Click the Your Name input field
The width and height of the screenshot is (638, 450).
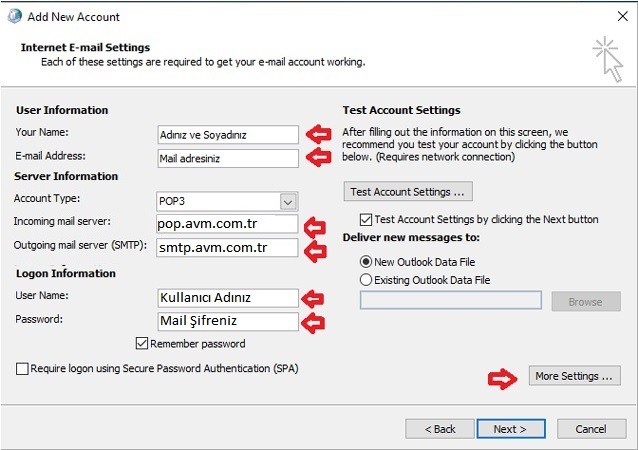coord(228,134)
